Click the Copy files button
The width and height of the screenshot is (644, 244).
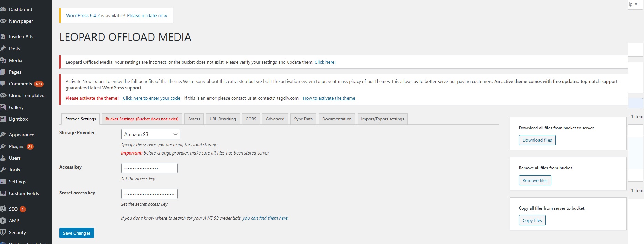[x=532, y=220]
